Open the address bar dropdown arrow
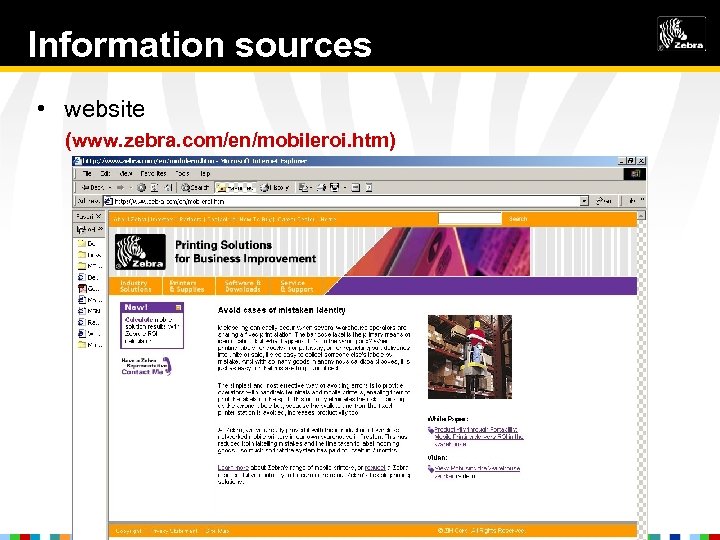720x540 pixels. [x=584, y=201]
